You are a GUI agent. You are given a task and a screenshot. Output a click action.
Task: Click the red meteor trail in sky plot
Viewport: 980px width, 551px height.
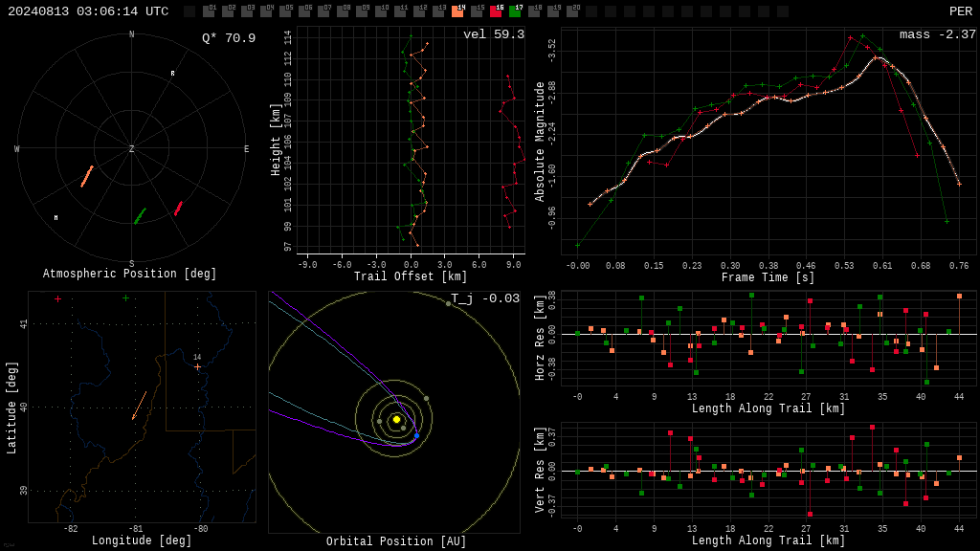tap(178, 209)
